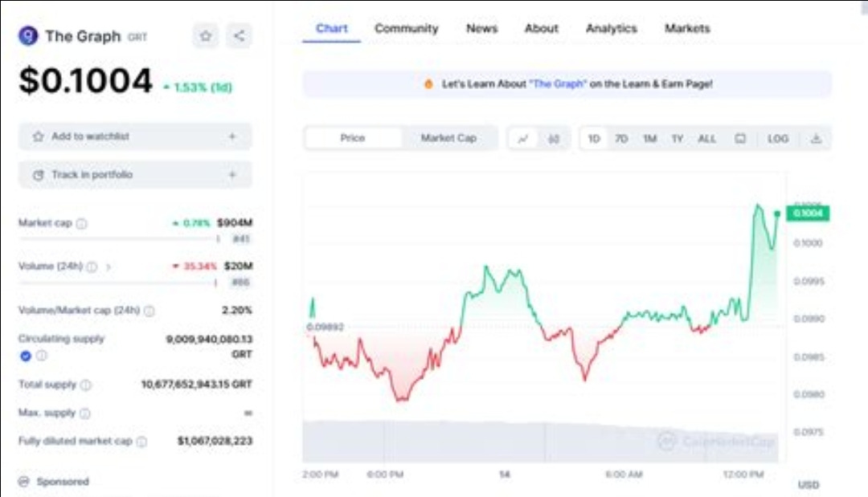868x497 pixels.
Task: Select line chart view icon
Action: point(523,139)
